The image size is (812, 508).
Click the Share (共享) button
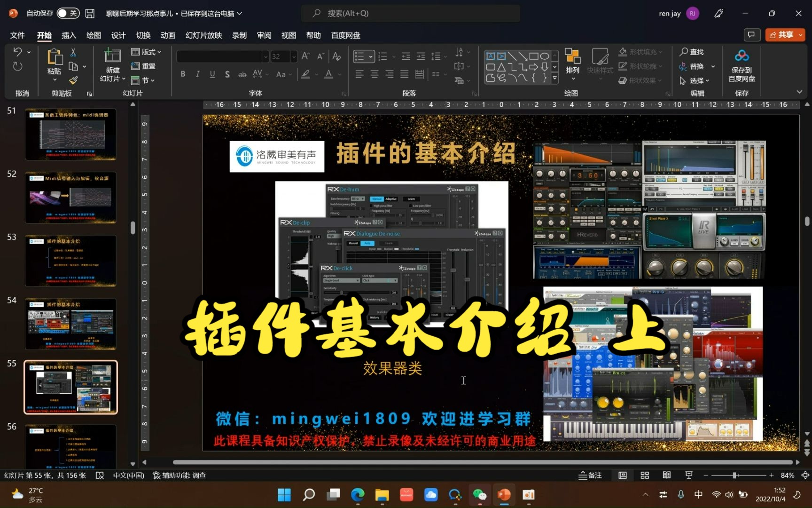coord(781,35)
